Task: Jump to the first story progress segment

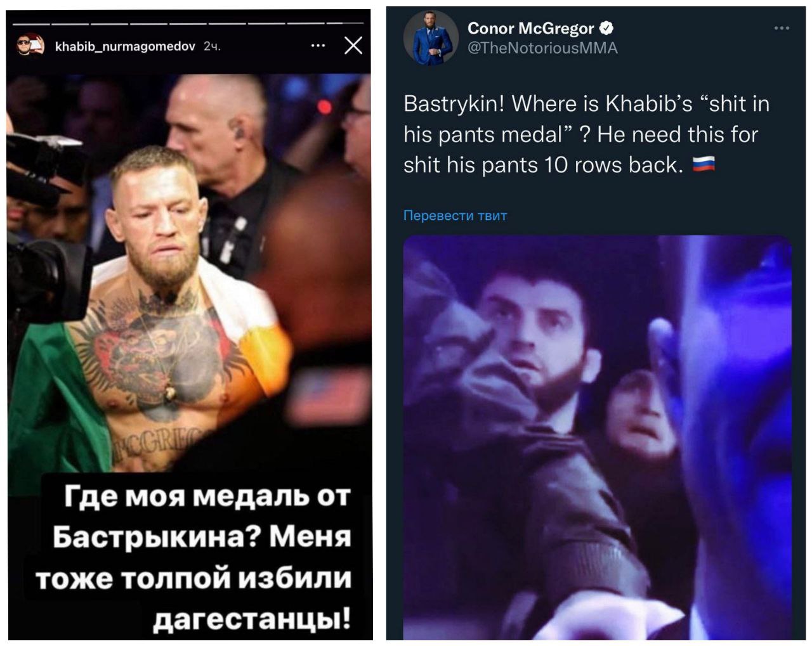Action: pos(31,24)
